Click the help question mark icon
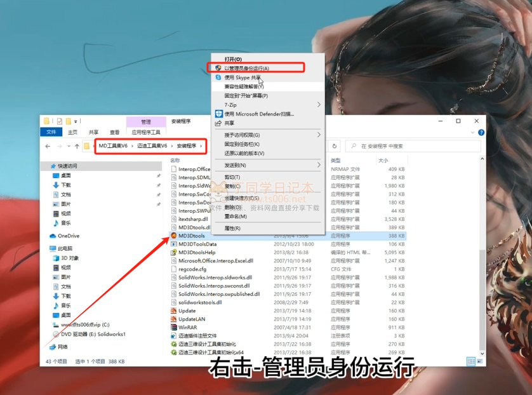Screen dimensions: 532x395 [x=481, y=132]
